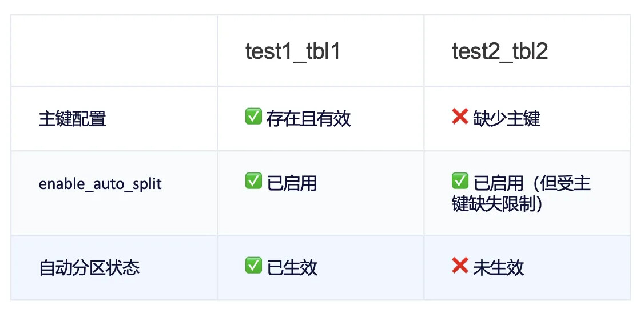Image resolution: width=644 pixels, height=313 pixels.
Task: Select the test2_tbl2 column header
Action: [500, 51]
